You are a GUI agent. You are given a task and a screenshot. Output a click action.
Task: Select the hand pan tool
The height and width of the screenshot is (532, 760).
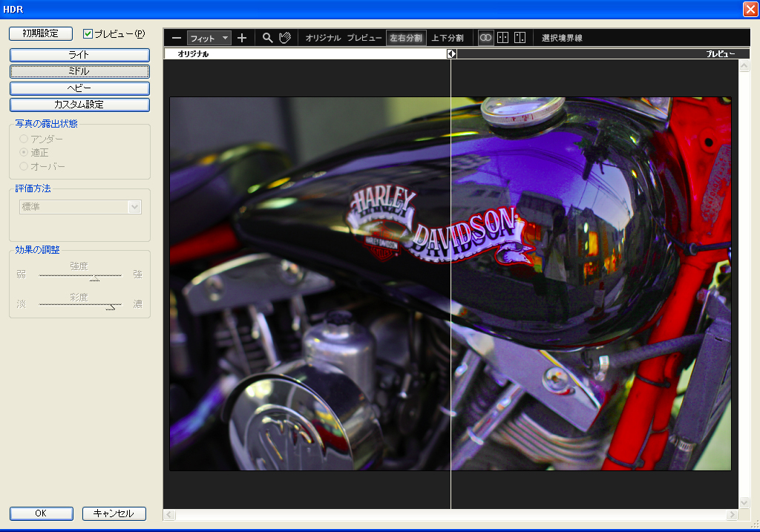[x=284, y=37]
